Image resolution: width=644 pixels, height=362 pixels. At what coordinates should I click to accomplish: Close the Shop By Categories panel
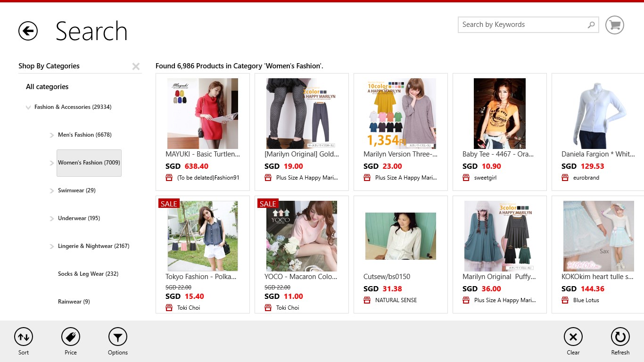[136, 66]
